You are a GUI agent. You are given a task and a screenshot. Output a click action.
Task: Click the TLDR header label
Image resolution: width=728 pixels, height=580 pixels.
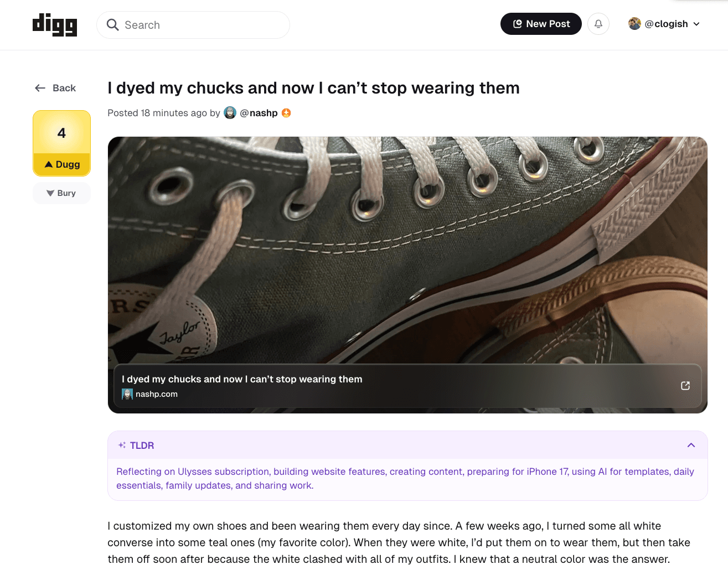(142, 446)
